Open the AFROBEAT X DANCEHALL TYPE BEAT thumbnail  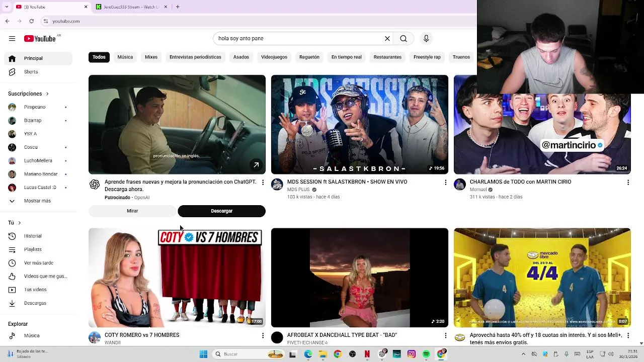pos(360,278)
